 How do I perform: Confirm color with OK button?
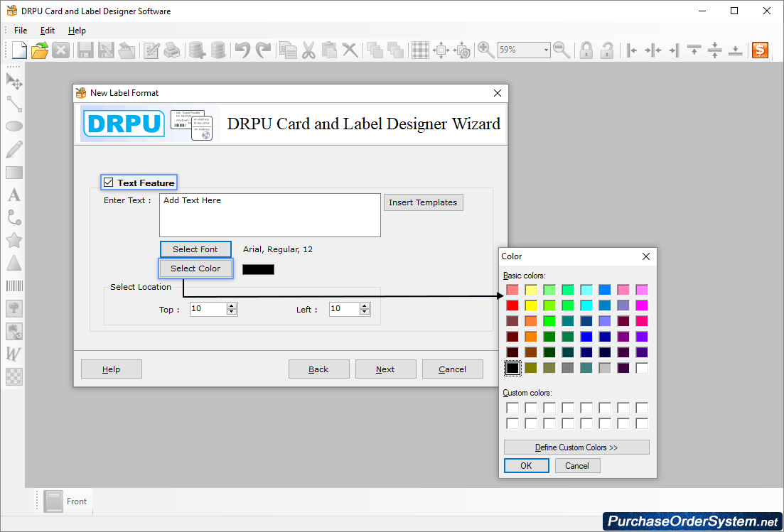point(526,465)
